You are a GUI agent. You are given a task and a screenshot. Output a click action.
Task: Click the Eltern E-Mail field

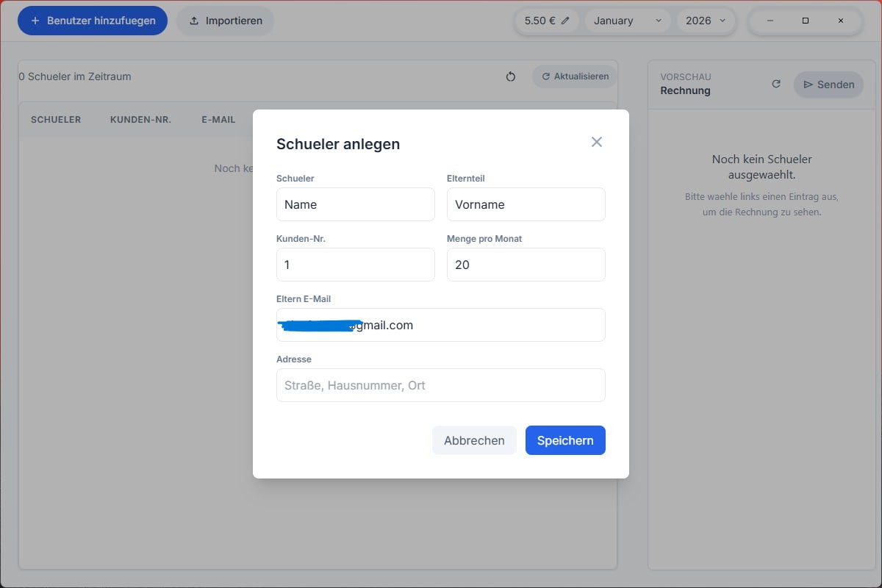(441, 325)
